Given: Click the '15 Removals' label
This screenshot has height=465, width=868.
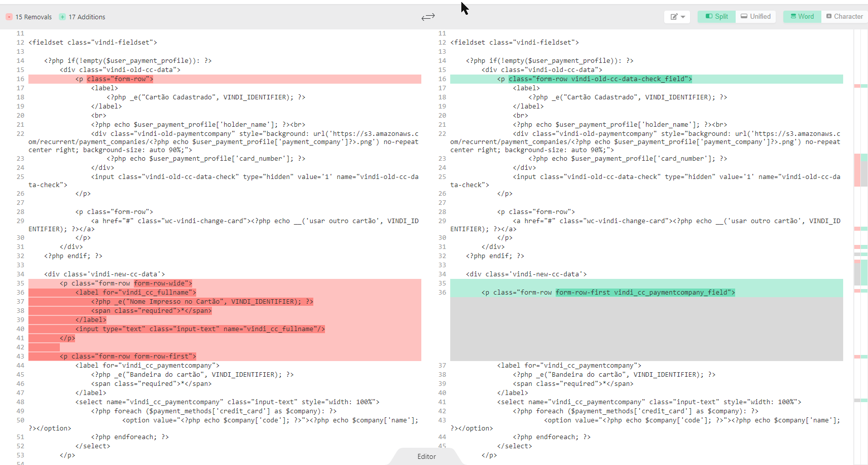Looking at the screenshot, I should click(33, 17).
